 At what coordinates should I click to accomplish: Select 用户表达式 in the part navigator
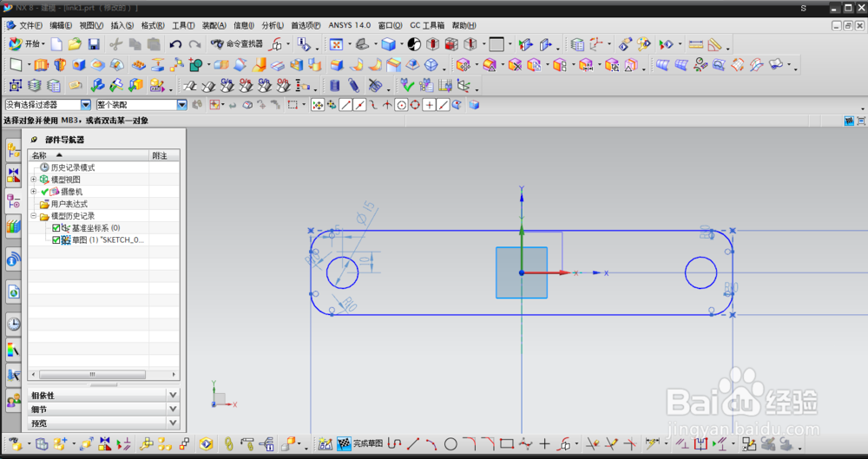pos(69,204)
